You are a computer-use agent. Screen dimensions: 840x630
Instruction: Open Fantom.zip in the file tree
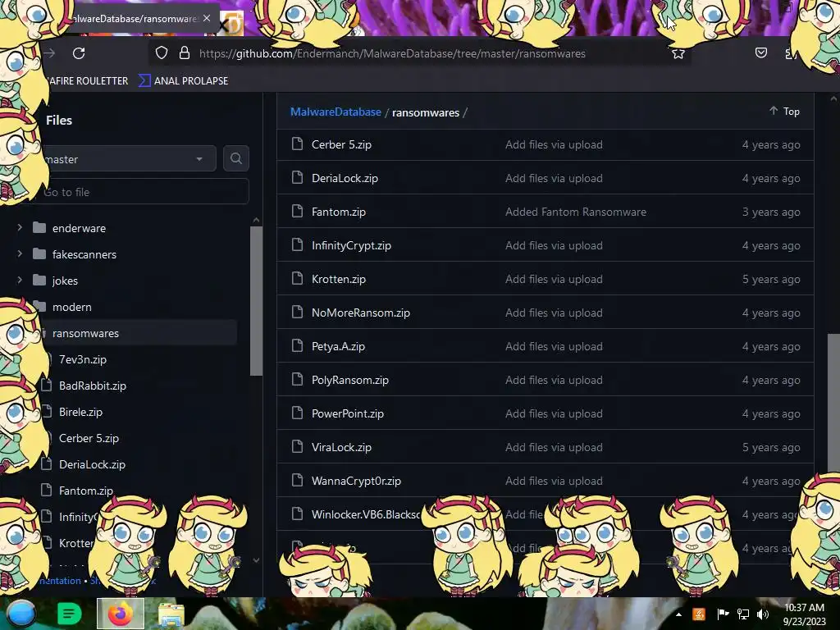85,491
